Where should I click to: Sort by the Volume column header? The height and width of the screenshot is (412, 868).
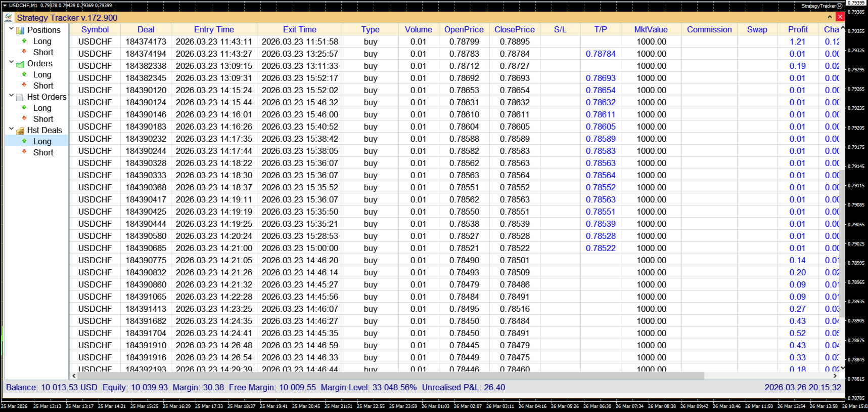(419, 29)
